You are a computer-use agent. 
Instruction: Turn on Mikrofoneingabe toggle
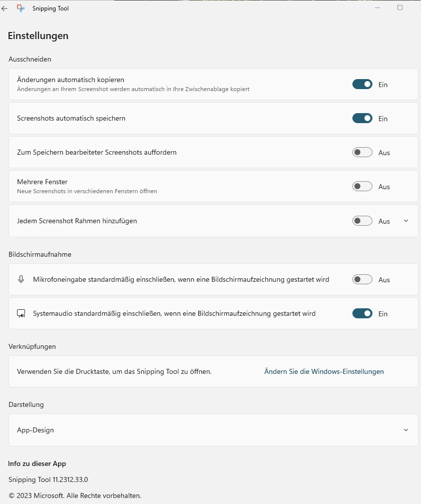pyautogui.click(x=362, y=280)
